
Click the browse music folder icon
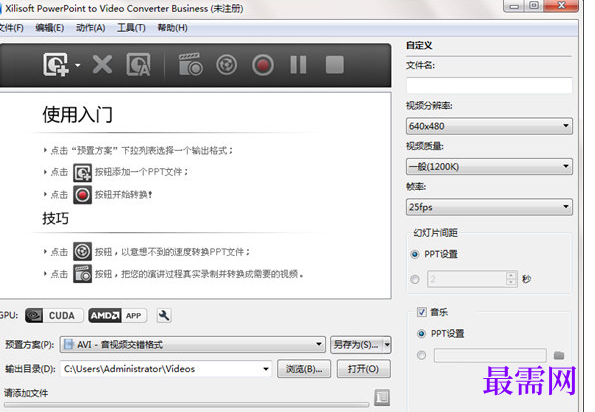559,355
